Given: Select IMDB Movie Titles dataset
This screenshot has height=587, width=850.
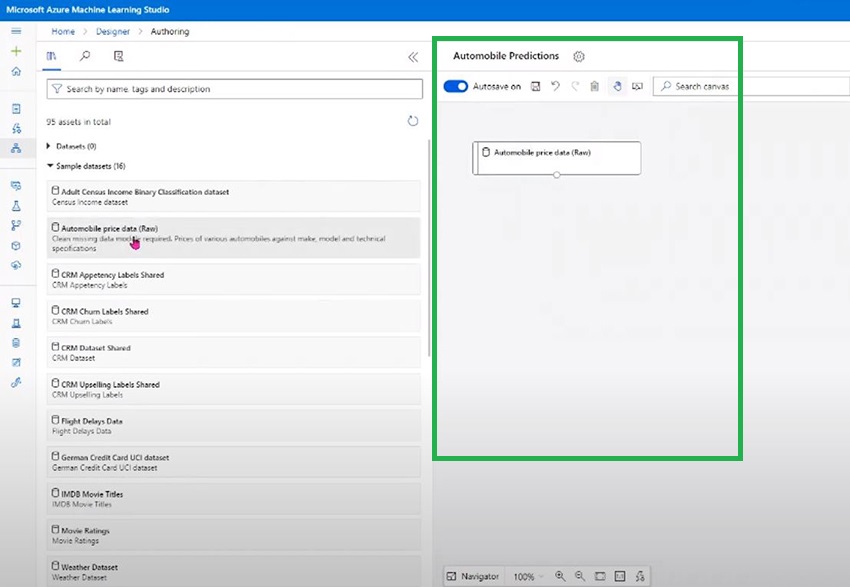Looking at the screenshot, I should click(234, 499).
